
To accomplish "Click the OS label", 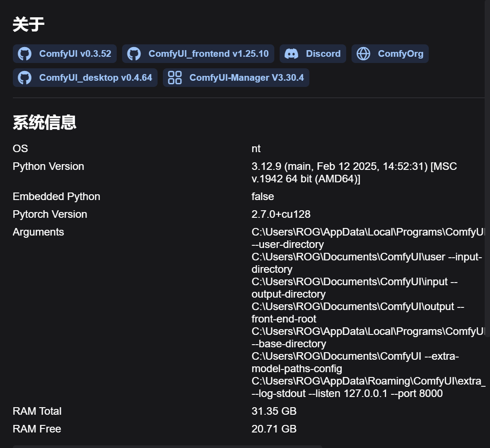I will pos(20,149).
